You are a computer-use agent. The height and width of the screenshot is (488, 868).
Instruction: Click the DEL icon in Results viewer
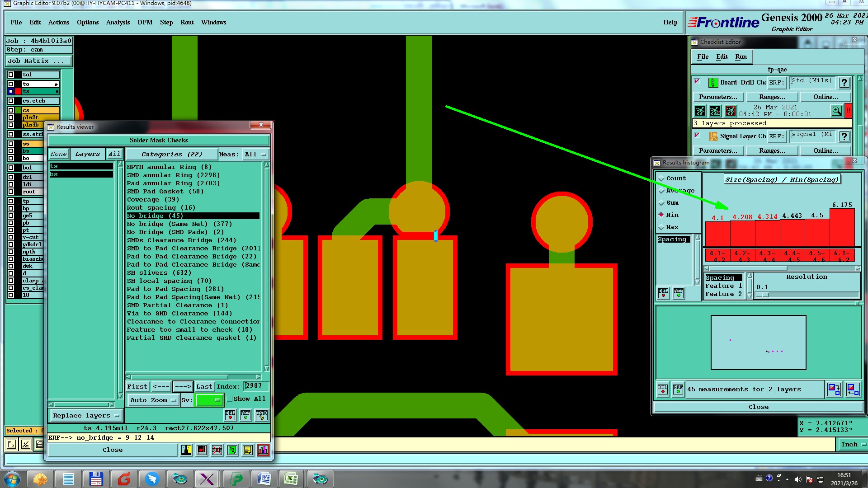coord(230,415)
